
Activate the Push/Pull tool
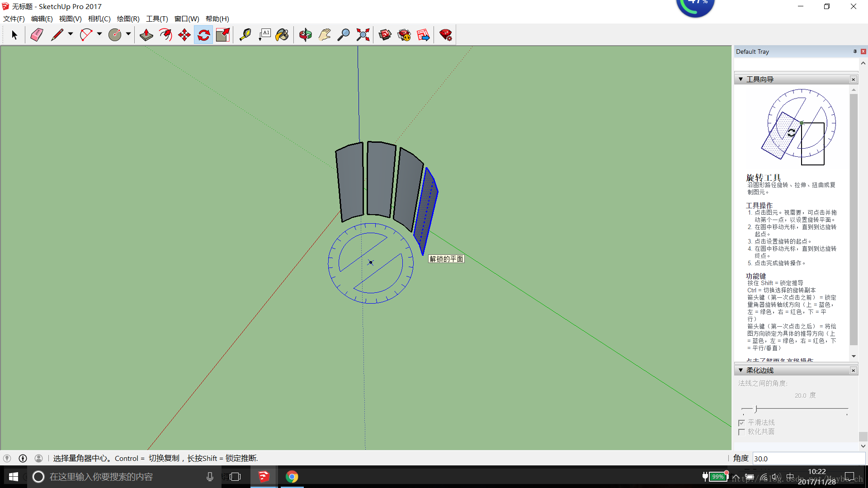[146, 35]
